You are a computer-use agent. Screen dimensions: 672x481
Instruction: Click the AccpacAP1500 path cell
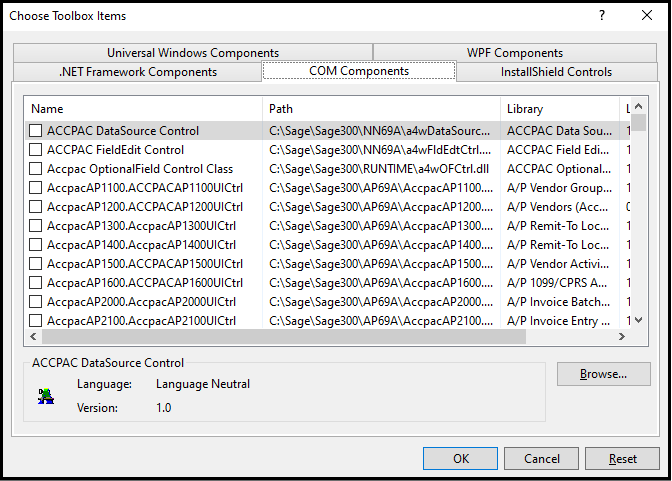click(381, 264)
